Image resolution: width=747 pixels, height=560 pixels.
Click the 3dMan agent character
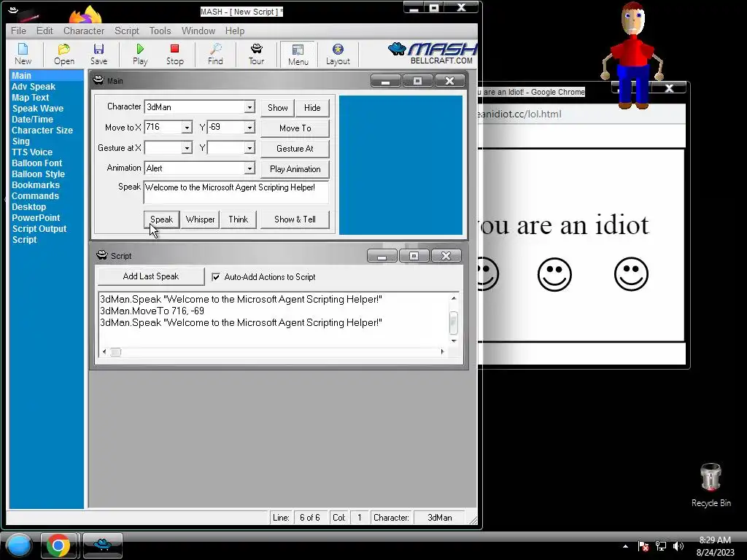(x=632, y=55)
